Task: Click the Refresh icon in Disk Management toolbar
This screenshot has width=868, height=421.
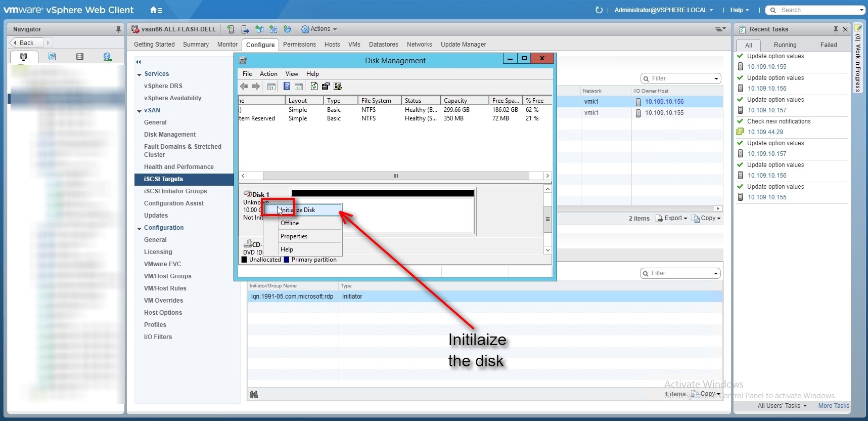Action: pyautogui.click(x=314, y=87)
